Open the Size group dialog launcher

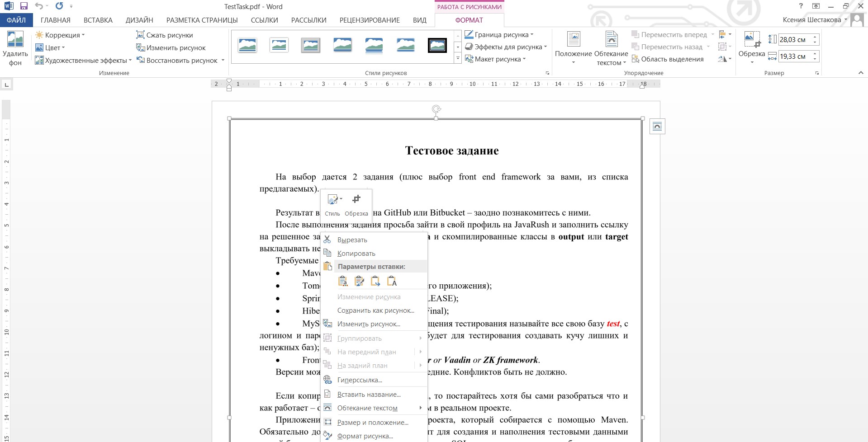point(817,73)
